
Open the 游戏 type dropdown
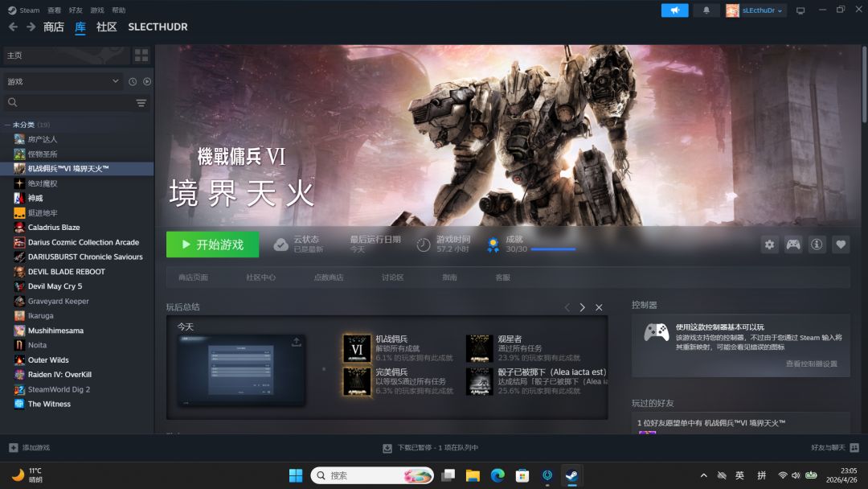click(62, 81)
